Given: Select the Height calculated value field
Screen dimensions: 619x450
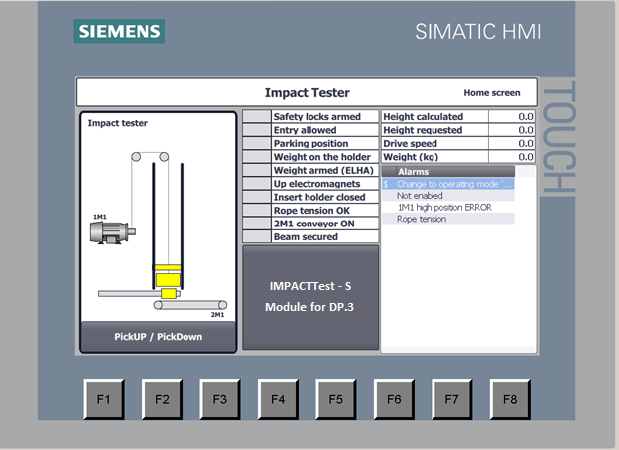Looking at the screenshot, I should [x=512, y=116].
